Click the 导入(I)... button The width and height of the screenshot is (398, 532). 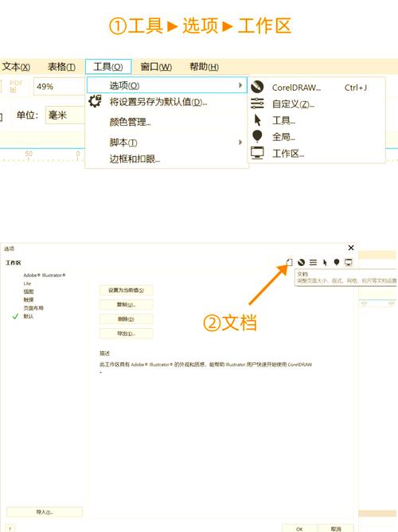tap(45, 512)
